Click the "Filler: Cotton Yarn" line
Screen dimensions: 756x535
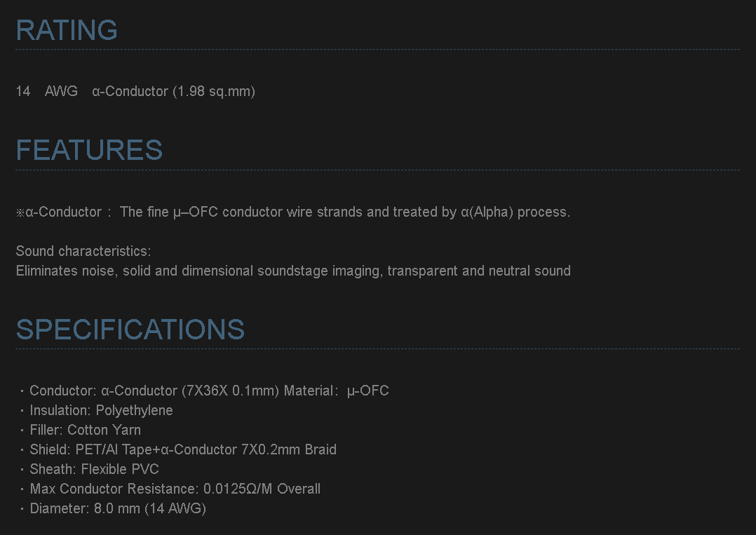click(85, 430)
